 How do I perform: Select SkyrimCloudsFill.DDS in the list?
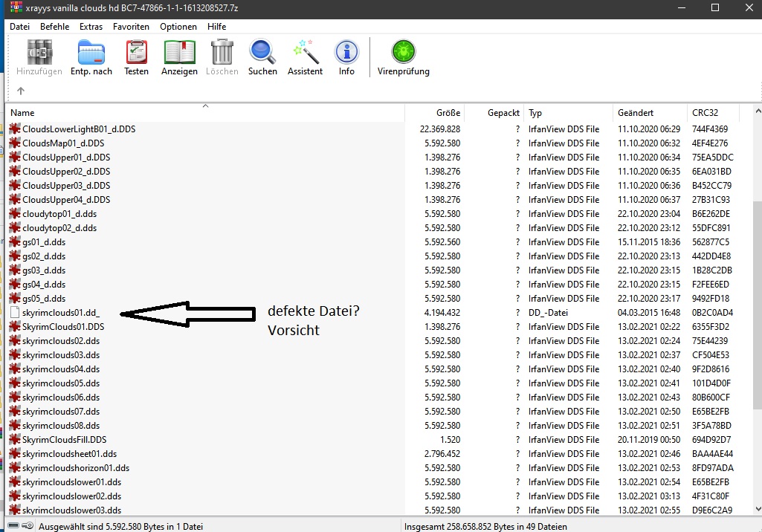tap(65, 440)
